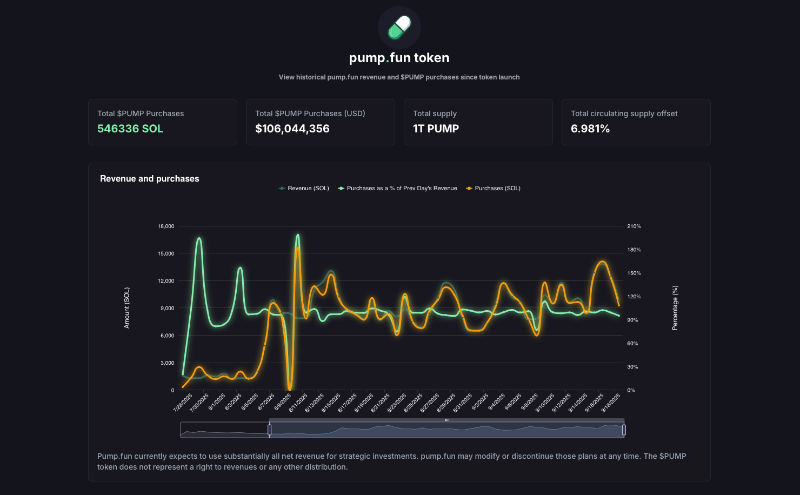Click the "Total supply" card label

(435, 113)
